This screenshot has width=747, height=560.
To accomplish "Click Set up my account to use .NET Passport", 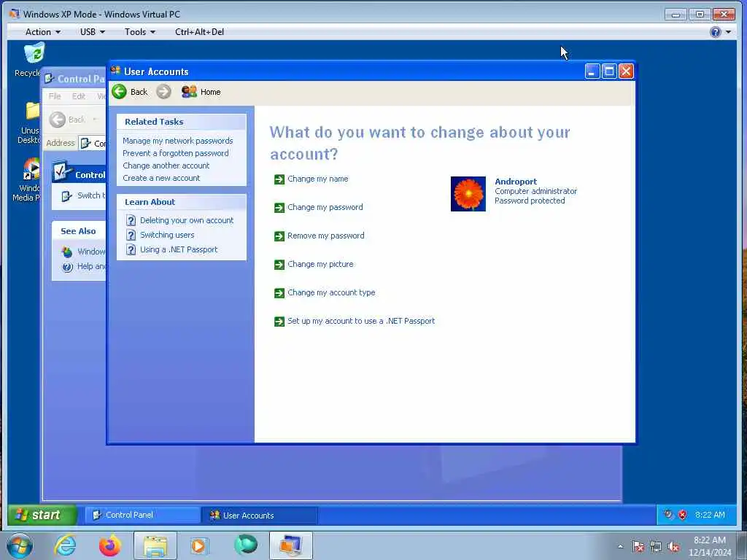I will 361,321.
